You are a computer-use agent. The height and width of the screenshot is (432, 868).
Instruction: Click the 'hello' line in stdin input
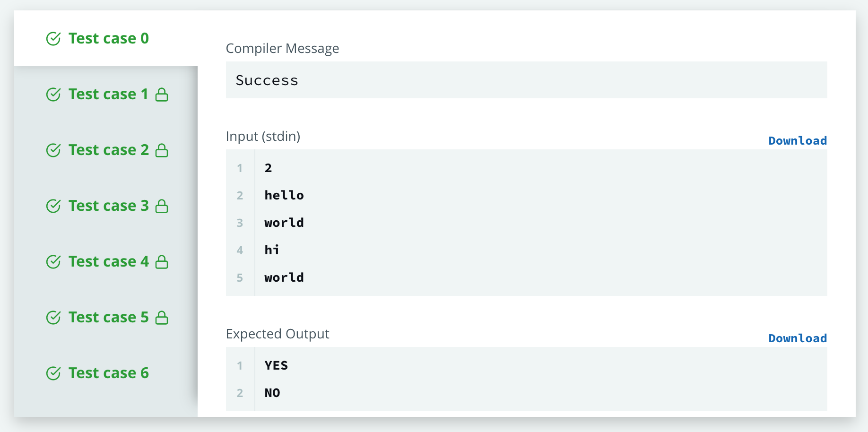tap(284, 195)
